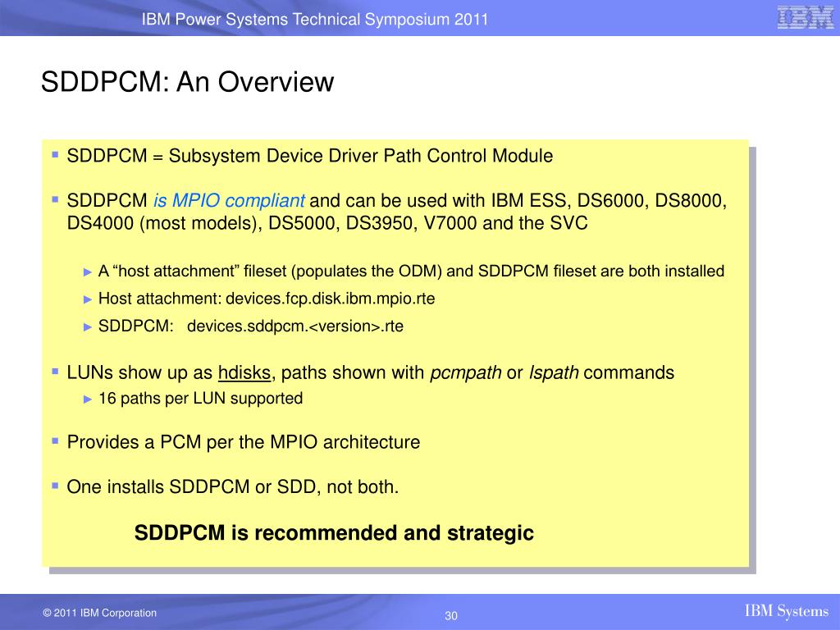Click the blue italic text 'is MPIO compliant'
Screen dimensions: 840x630
point(229,200)
